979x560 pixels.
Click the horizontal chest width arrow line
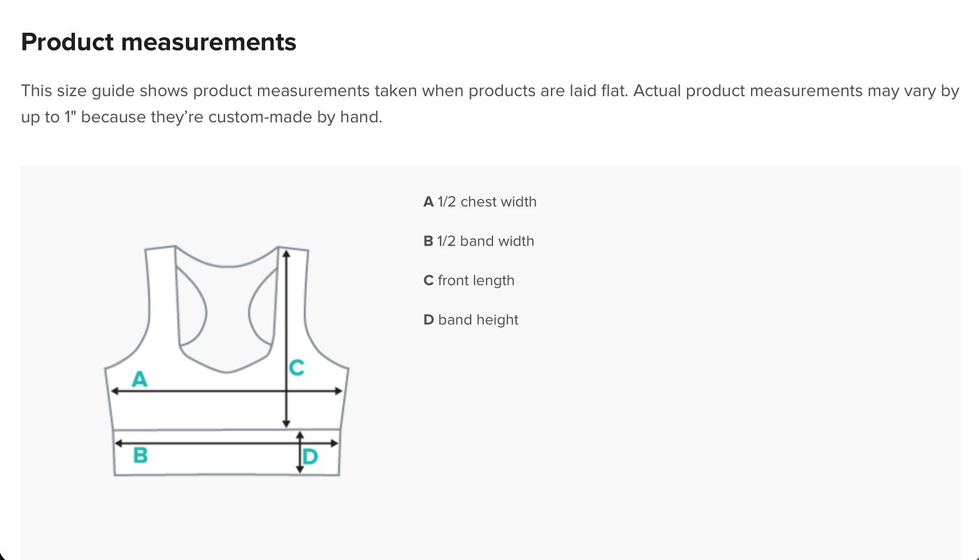(x=227, y=392)
